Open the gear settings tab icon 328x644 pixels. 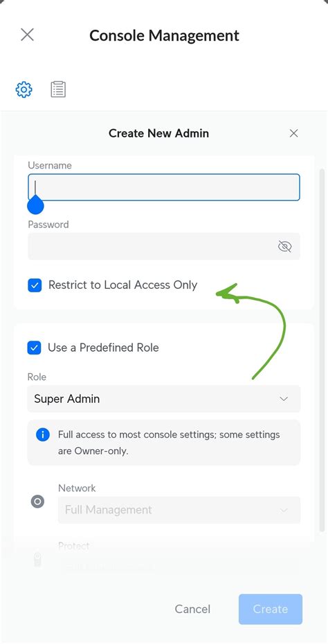[x=24, y=89]
